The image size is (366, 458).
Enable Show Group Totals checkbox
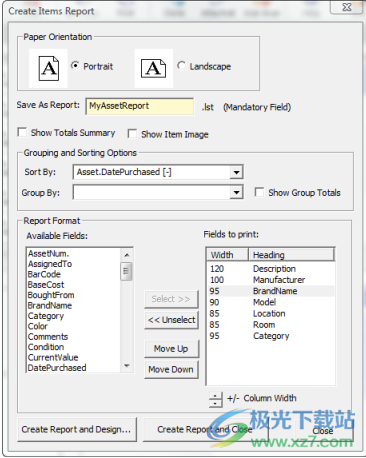[259, 192]
